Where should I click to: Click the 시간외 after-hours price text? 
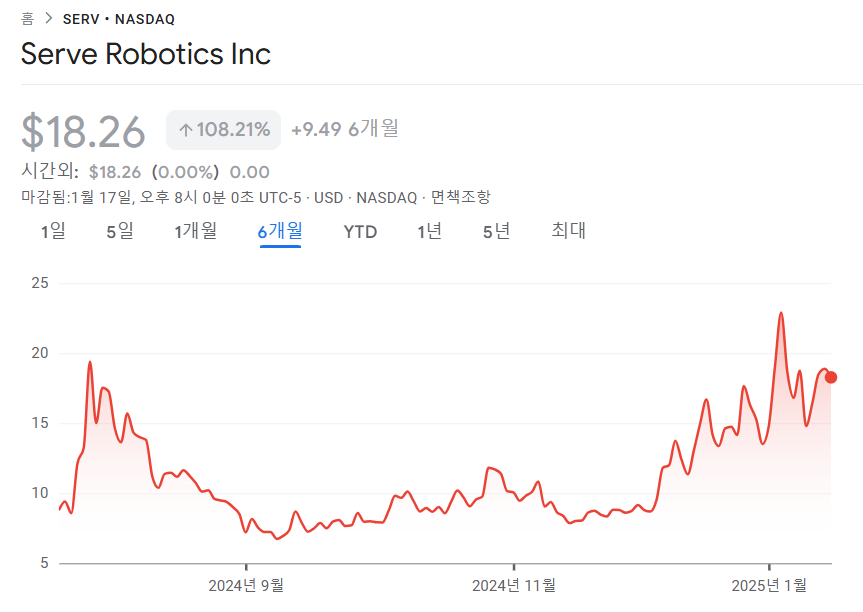click(x=45, y=171)
